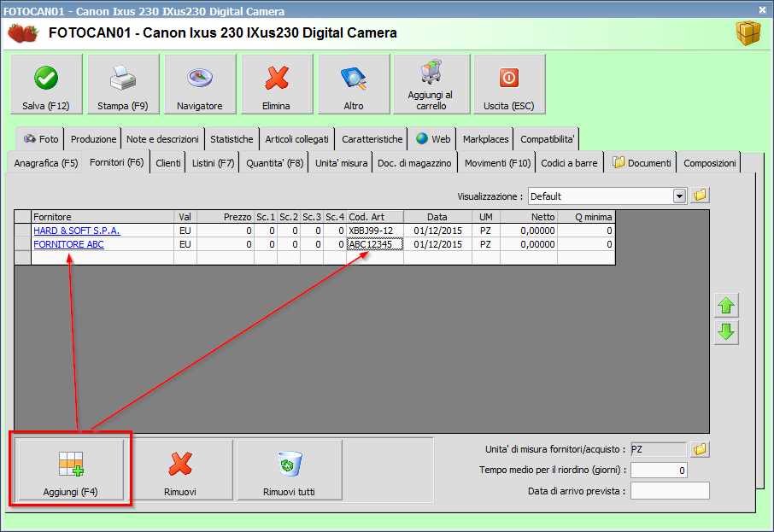Select the Fornitori (F6) tab
Screen dimensions: 774x532
click(116, 162)
